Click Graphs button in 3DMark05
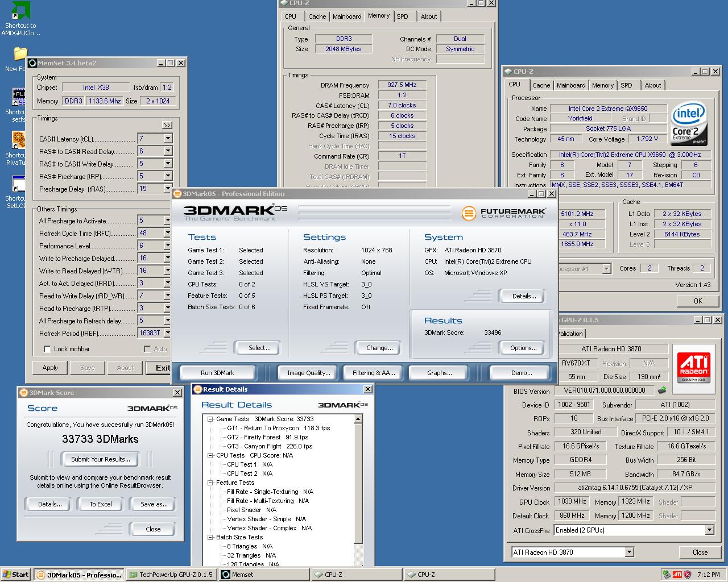 click(439, 373)
